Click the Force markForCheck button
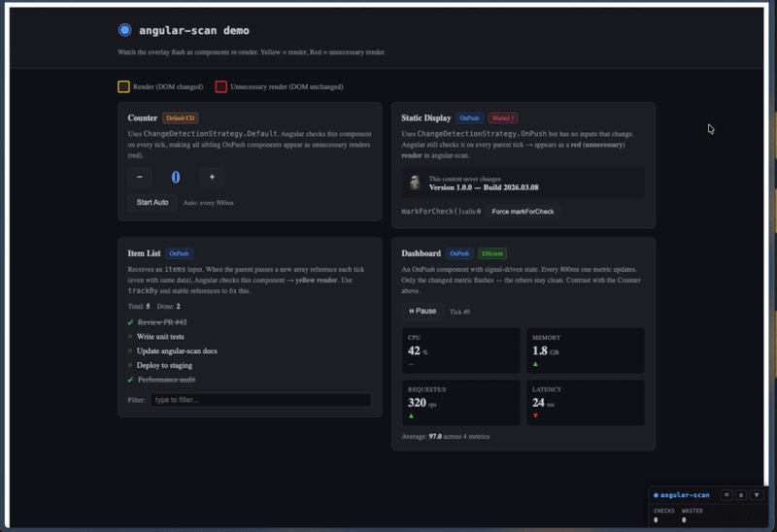 523,212
